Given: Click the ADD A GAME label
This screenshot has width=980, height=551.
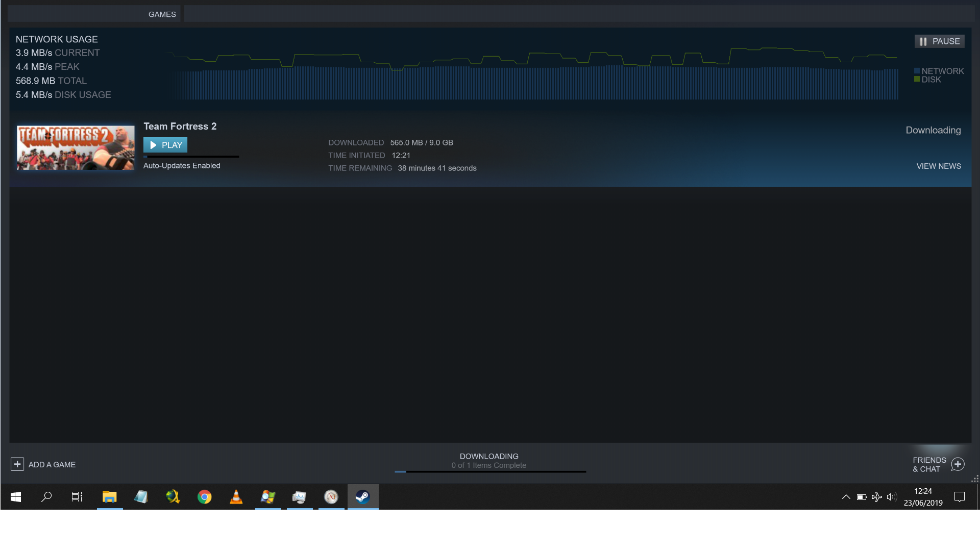Looking at the screenshot, I should point(52,465).
